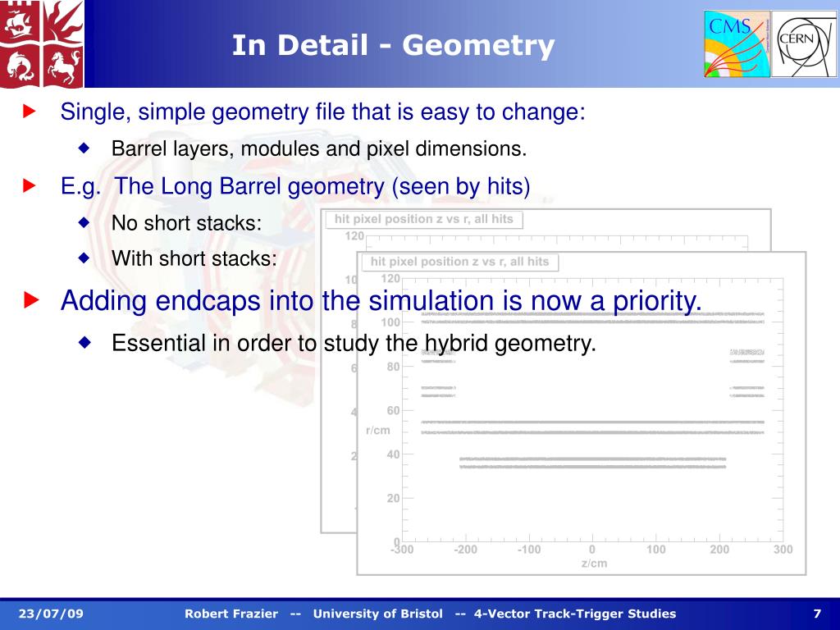This screenshot has height=630, width=840.
Task: Click the CERN logo
Action: pyautogui.click(x=804, y=43)
